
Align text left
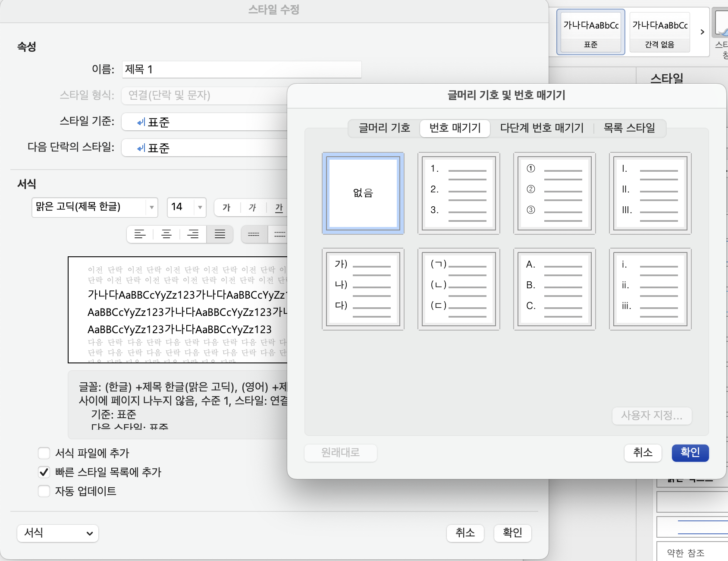(140, 234)
